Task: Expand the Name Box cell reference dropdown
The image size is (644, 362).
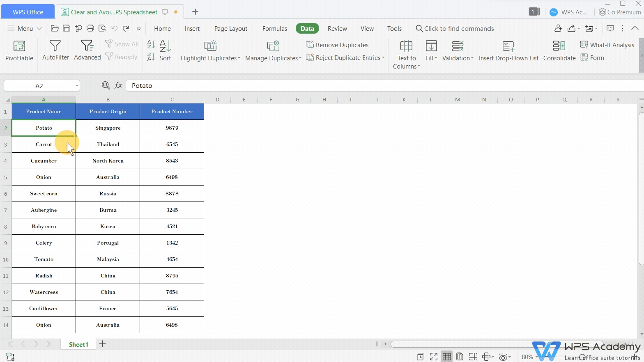Action: click(x=77, y=86)
